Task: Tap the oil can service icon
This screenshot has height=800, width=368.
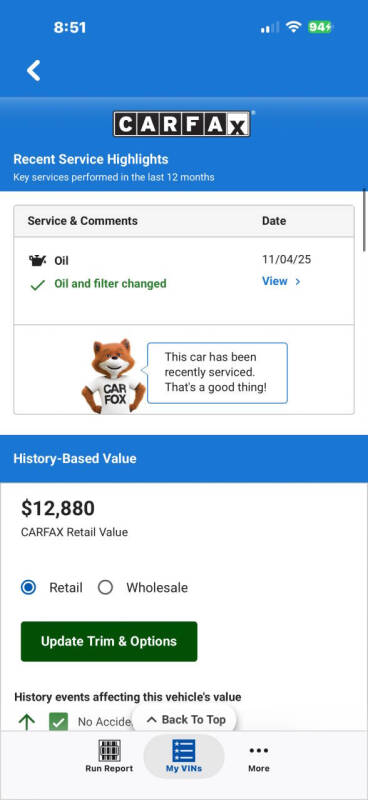Action: 38,261
